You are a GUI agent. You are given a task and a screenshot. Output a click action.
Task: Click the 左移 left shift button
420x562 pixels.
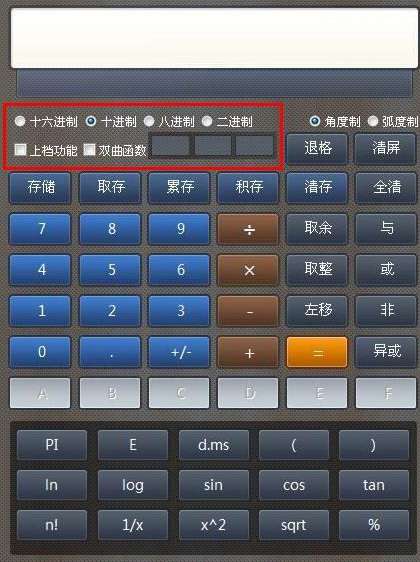point(317,311)
